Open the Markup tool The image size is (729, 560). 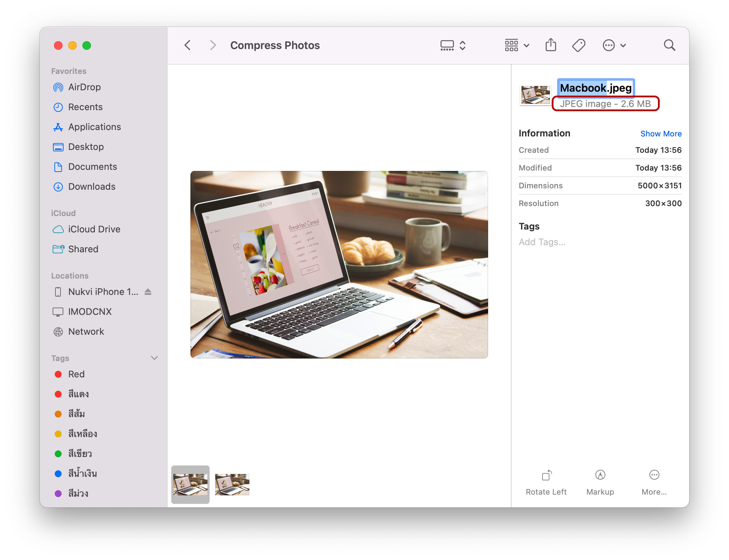[600, 475]
